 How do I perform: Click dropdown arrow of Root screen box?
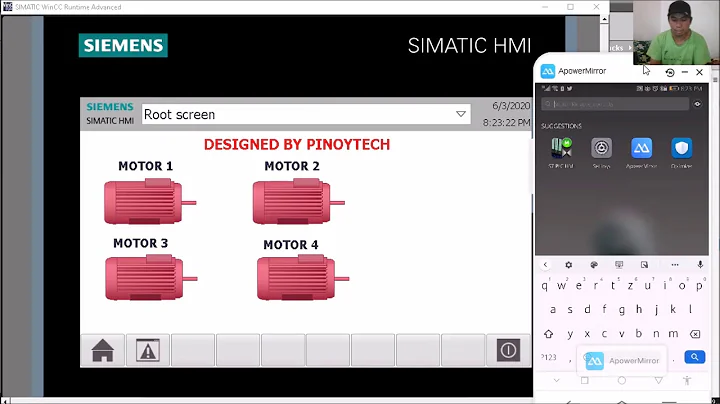pos(461,114)
